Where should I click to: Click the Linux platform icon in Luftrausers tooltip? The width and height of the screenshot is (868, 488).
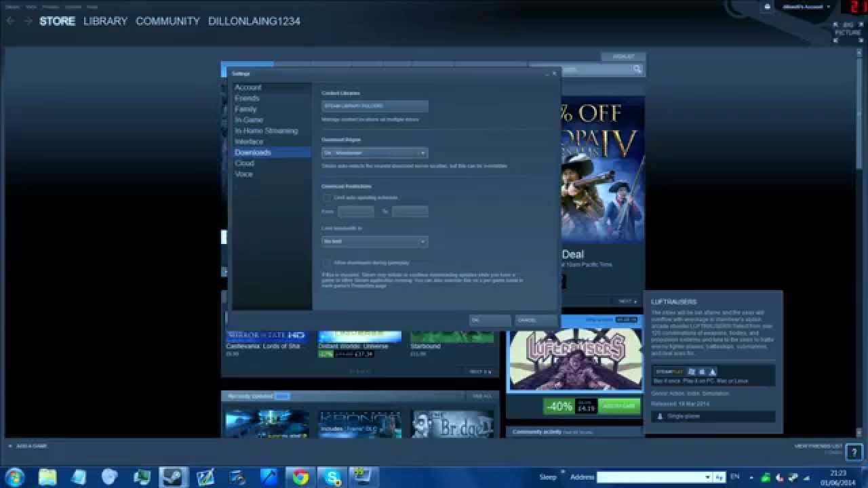click(x=713, y=371)
